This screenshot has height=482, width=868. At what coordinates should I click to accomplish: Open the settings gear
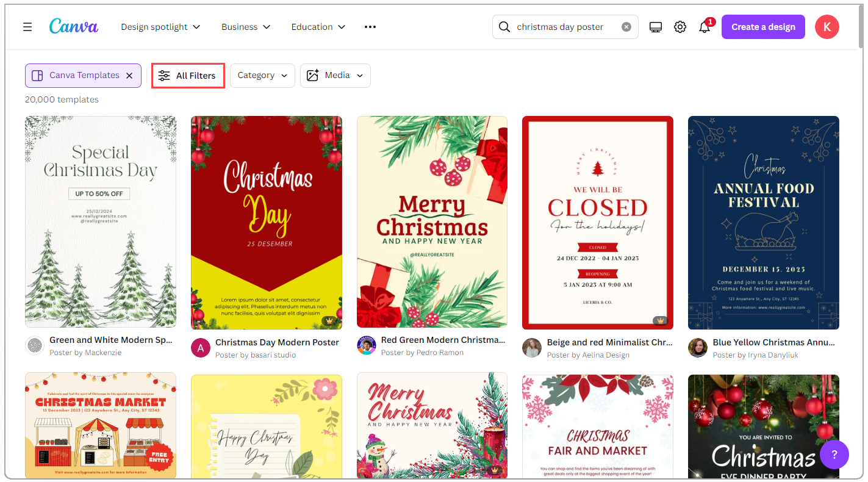pyautogui.click(x=680, y=26)
